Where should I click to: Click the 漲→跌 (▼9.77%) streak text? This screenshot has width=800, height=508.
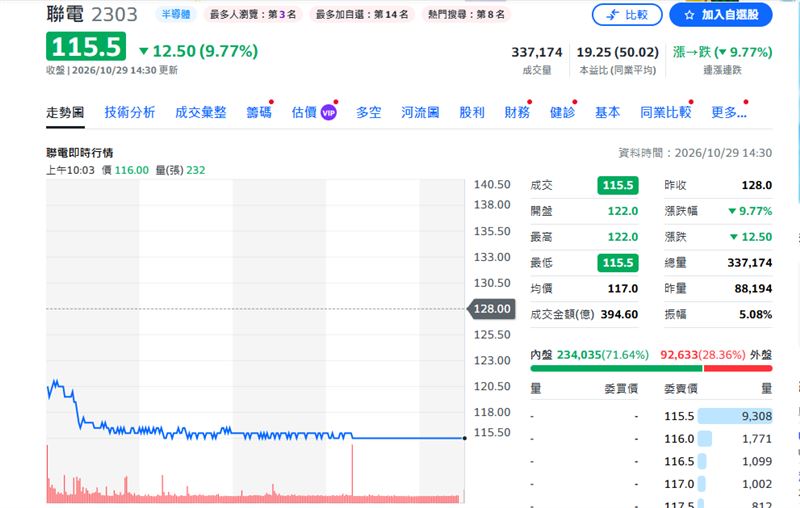722,52
